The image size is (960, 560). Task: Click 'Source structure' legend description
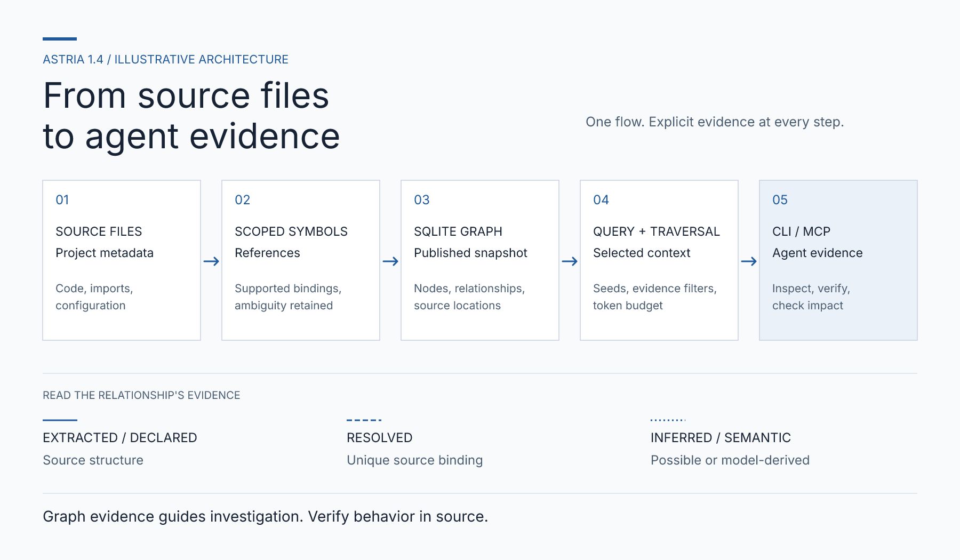click(x=93, y=460)
